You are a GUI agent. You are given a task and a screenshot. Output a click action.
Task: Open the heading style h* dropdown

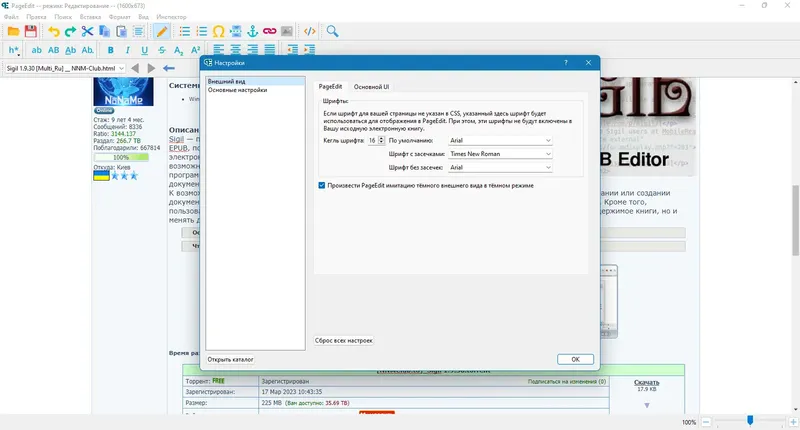[x=14, y=50]
